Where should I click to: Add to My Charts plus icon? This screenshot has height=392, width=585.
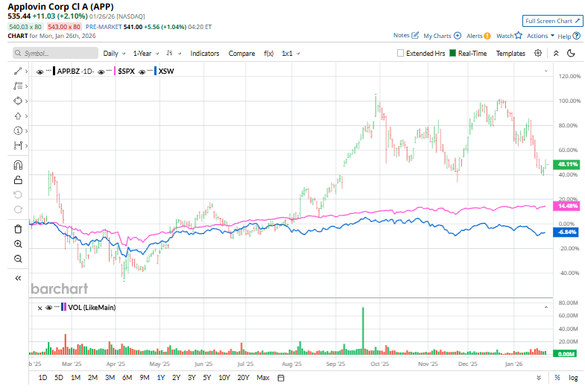pyautogui.click(x=458, y=36)
